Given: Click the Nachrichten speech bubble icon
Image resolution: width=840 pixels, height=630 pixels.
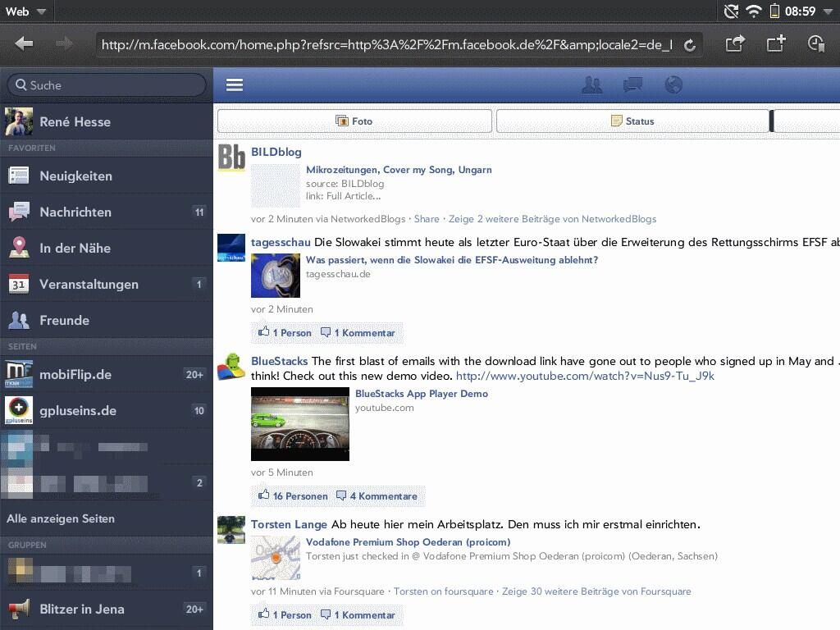Looking at the screenshot, I should [19, 212].
